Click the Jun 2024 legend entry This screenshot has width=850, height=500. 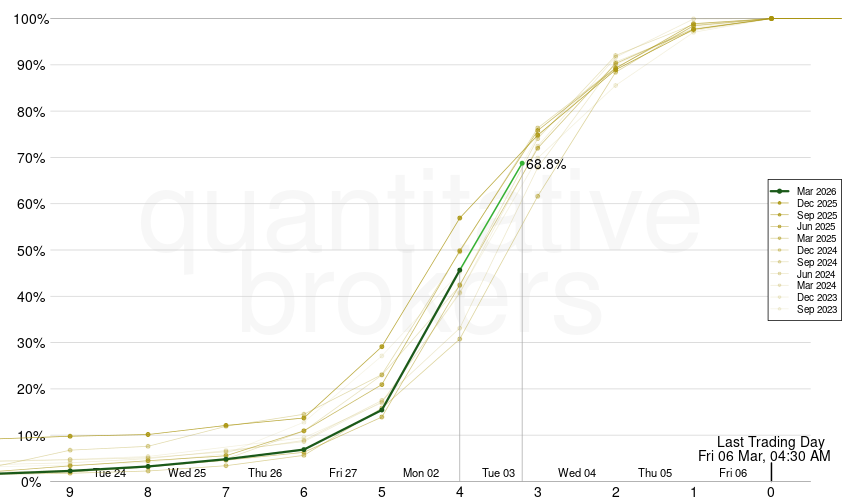[816, 274]
